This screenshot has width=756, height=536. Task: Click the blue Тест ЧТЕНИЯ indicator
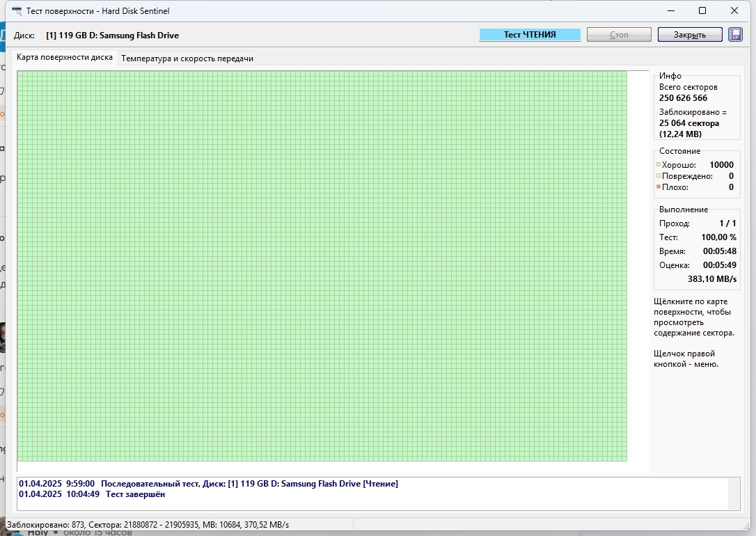click(530, 35)
